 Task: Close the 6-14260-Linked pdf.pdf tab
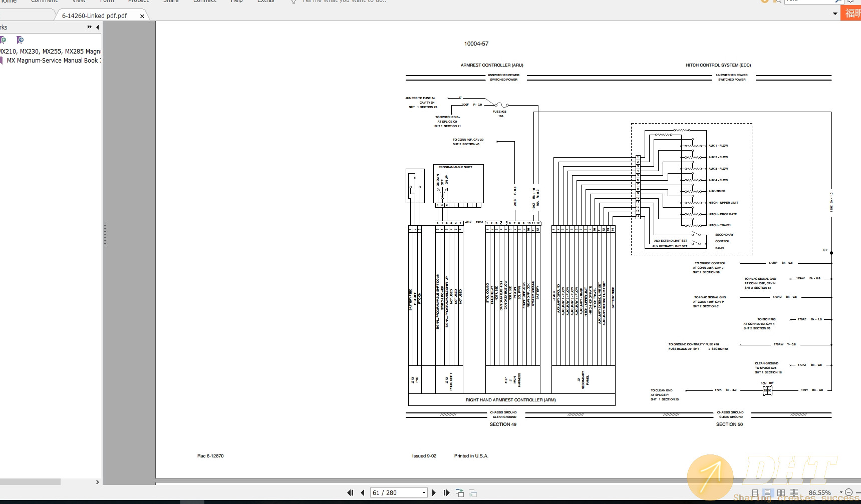point(142,16)
